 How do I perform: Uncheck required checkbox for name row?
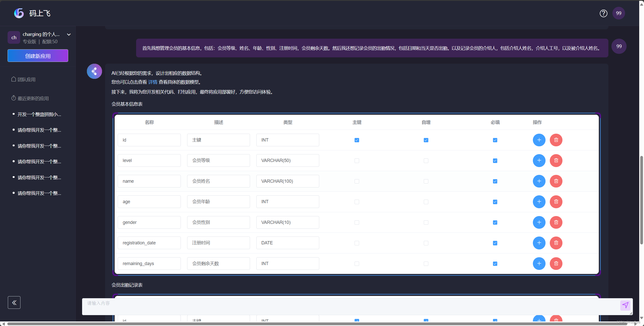pyautogui.click(x=495, y=181)
